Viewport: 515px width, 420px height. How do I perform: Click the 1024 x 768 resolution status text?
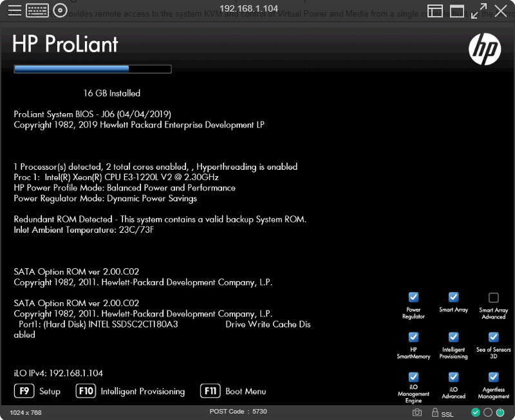[x=26, y=412]
